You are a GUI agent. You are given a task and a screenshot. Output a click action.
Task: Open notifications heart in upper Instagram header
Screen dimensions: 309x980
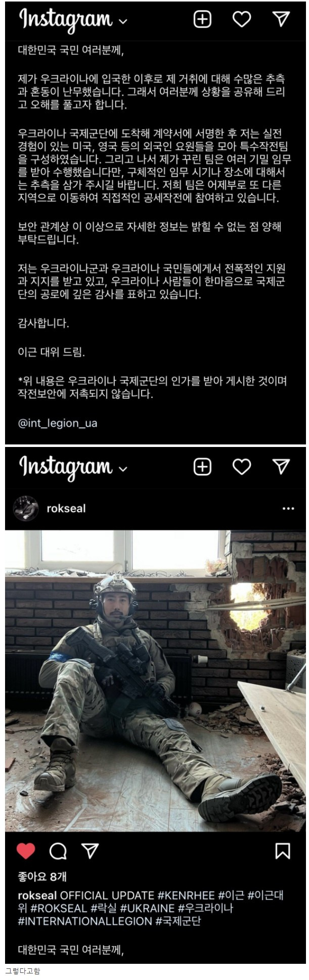coord(241,19)
